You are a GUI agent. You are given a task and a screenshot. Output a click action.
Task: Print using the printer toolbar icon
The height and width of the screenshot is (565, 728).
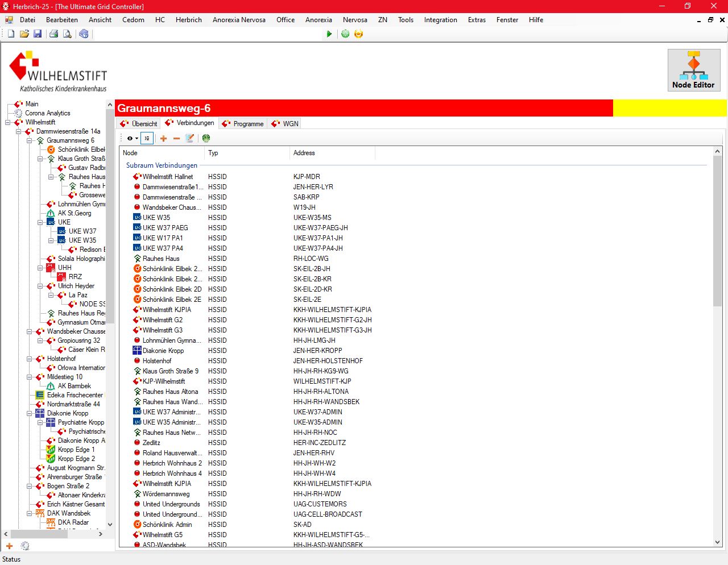click(x=53, y=34)
